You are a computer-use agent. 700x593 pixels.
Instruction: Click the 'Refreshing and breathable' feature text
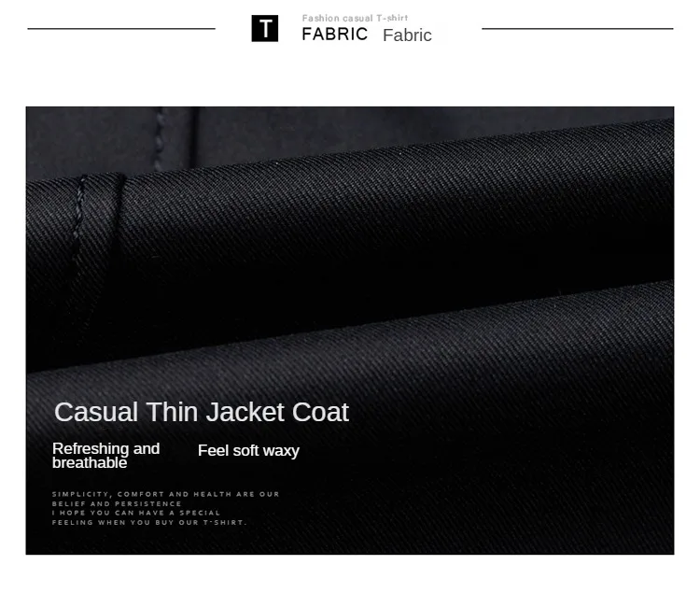point(105,456)
